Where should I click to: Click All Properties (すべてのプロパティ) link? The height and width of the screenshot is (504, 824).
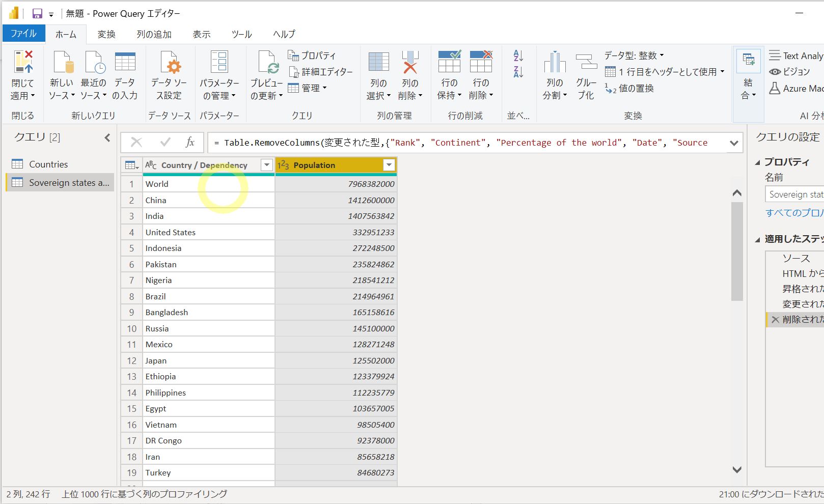tap(794, 213)
